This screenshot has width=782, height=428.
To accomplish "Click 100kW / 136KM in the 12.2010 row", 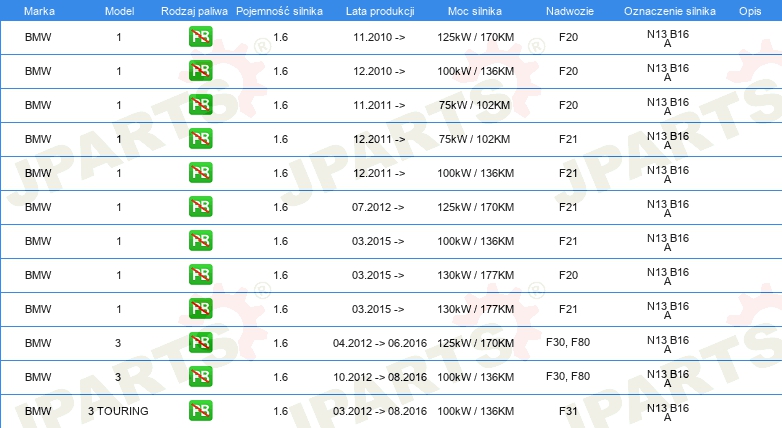I will [x=475, y=71].
